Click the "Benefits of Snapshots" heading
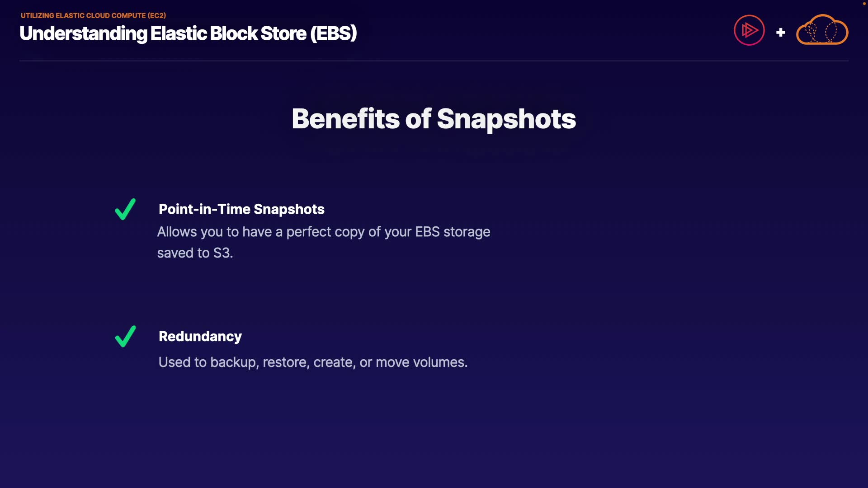Screen dimensions: 868x488 (434, 119)
